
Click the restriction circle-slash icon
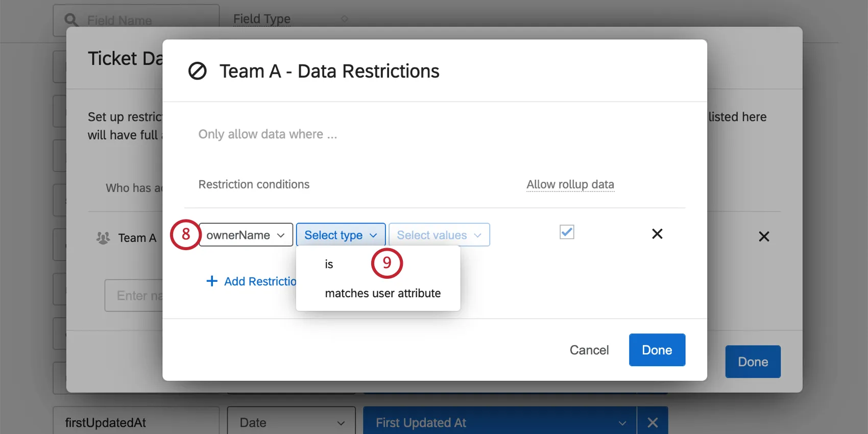(x=198, y=71)
